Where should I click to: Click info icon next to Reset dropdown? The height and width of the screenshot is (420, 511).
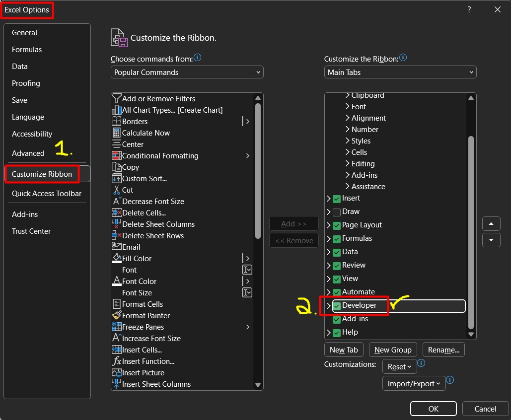tap(421, 363)
